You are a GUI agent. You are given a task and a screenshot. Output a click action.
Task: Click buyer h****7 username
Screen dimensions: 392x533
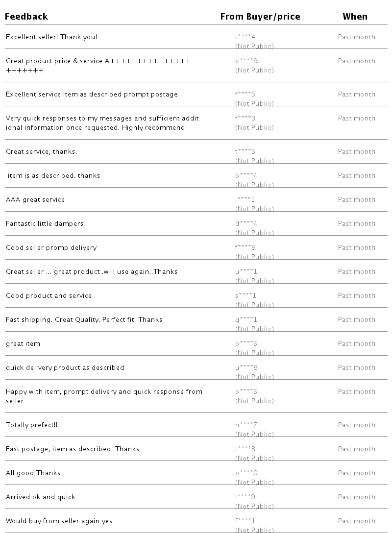246,425
